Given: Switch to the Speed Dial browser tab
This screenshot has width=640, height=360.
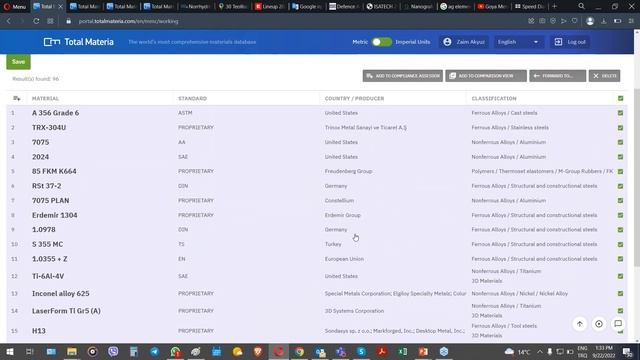Looking at the screenshot, I should [529, 6].
